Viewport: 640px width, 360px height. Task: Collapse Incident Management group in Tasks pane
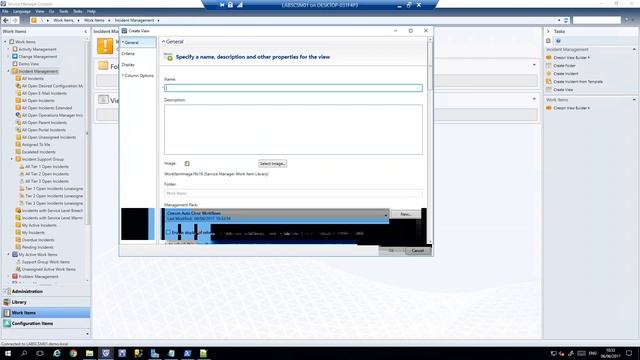point(634,49)
